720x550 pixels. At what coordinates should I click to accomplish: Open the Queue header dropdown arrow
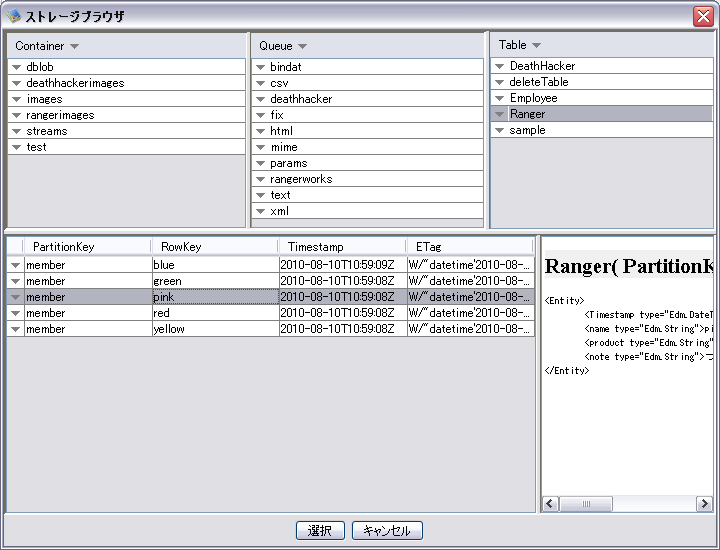tap(302, 46)
